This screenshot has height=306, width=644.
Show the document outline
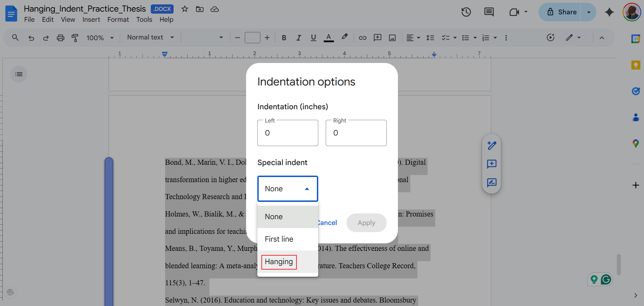coord(19,74)
